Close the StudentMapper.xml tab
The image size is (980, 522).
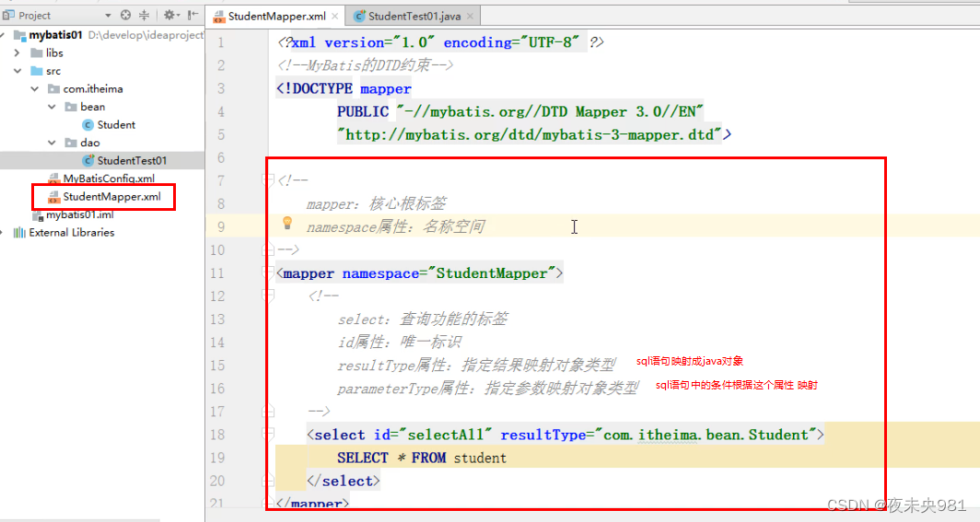[335, 17]
